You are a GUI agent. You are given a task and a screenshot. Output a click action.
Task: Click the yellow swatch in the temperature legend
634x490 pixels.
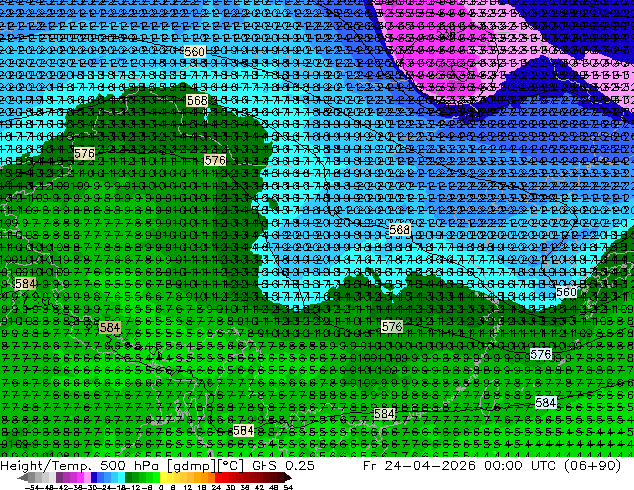(x=163, y=478)
